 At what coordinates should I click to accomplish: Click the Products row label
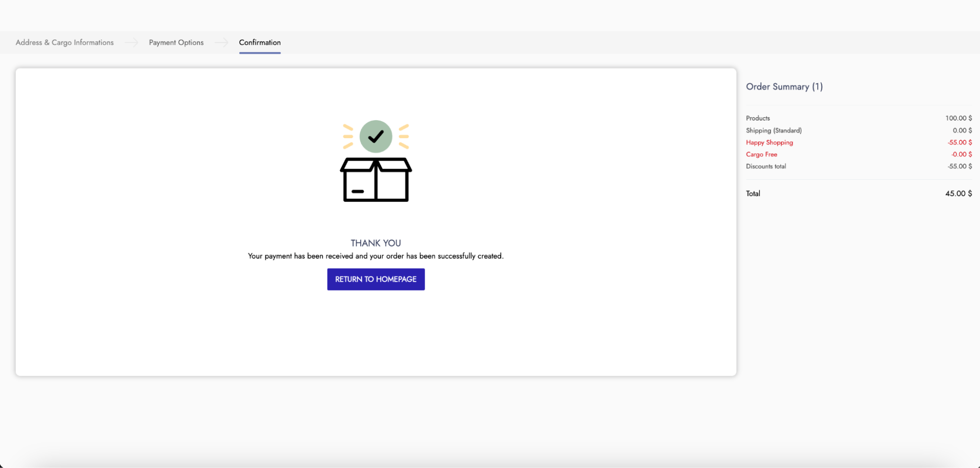(757, 118)
